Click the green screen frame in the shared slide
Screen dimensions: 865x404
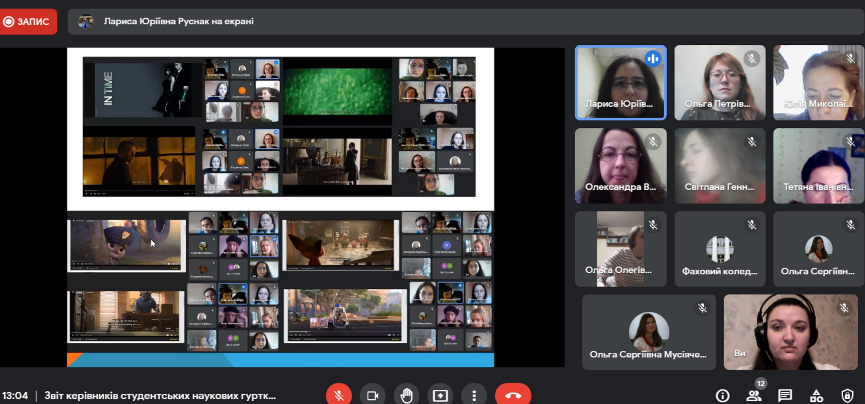pyautogui.click(x=338, y=91)
